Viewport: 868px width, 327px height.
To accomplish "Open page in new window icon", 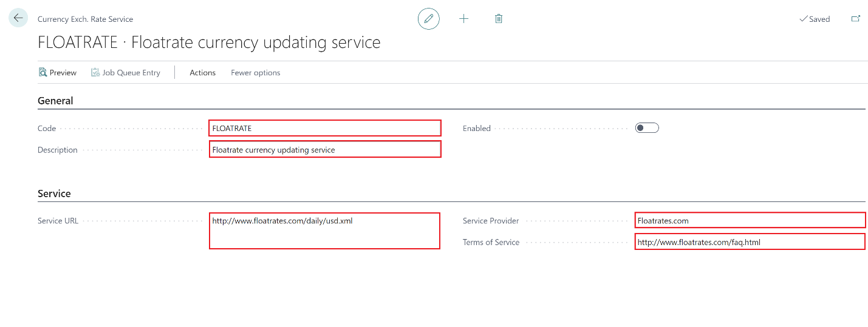I will tap(855, 19).
